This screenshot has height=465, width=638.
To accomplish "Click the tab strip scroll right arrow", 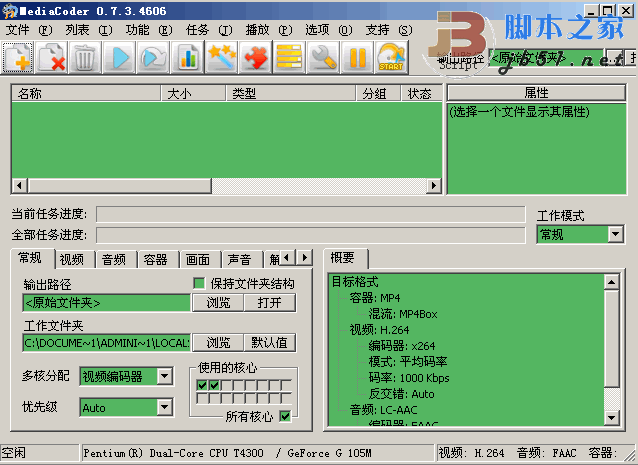I will pos(305,258).
